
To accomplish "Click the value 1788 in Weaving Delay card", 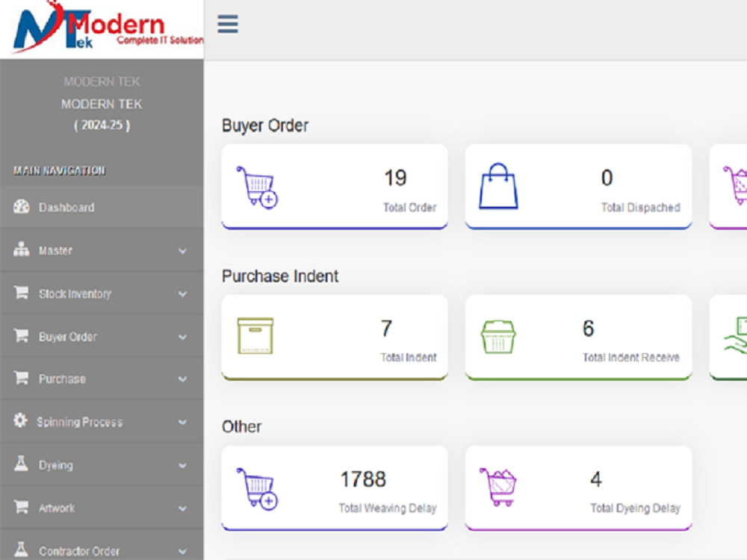I will pyautogui.click(x=363, y=479).
